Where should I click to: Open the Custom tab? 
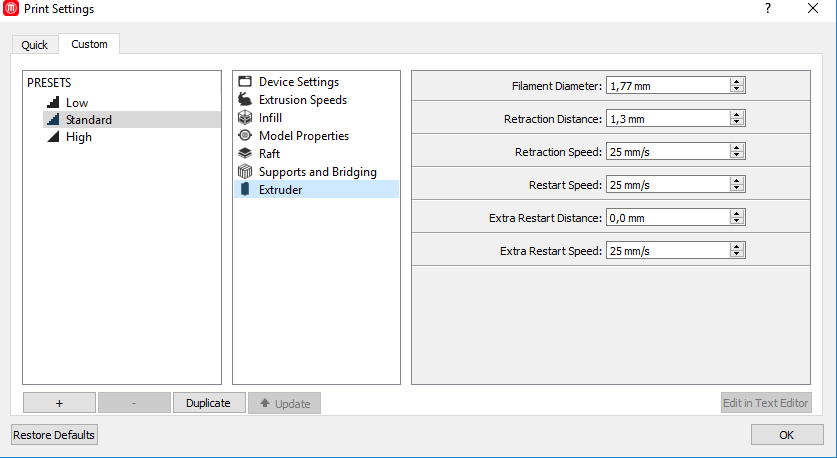pyautogui.click(x=89, y=44)
